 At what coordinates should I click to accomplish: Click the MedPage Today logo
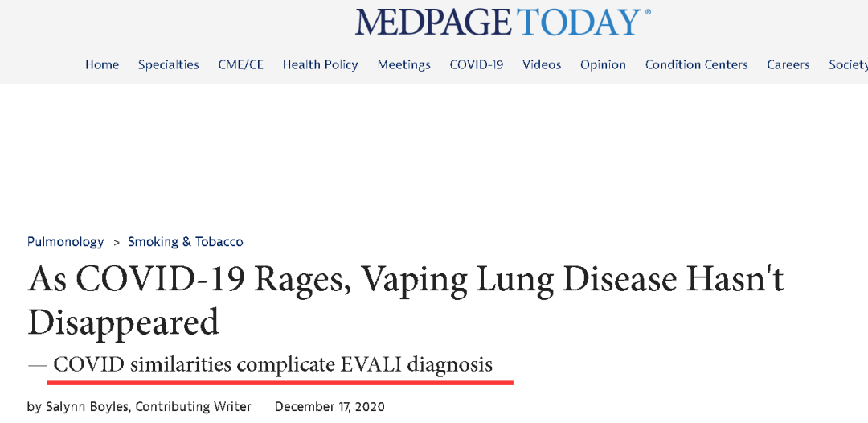coord(502,22)
